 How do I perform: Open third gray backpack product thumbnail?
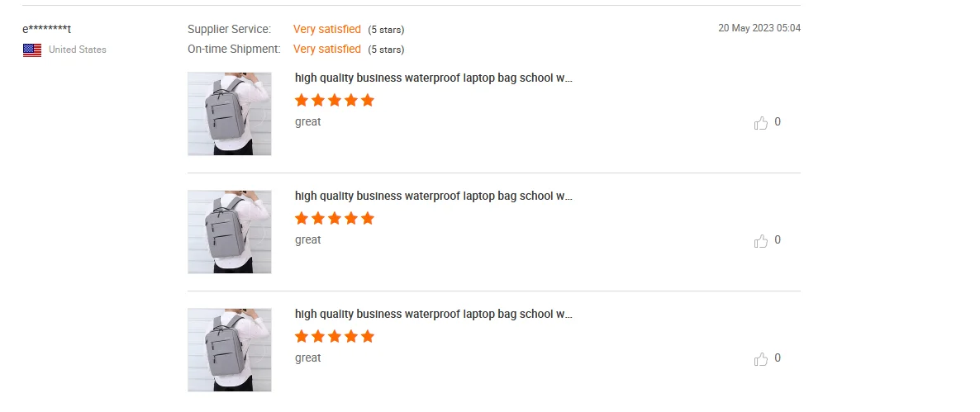(x=230, y=350)
